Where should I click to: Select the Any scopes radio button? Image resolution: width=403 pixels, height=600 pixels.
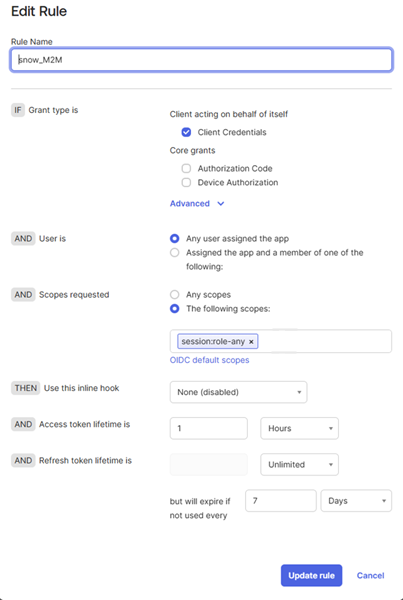(x=175, y=295)
